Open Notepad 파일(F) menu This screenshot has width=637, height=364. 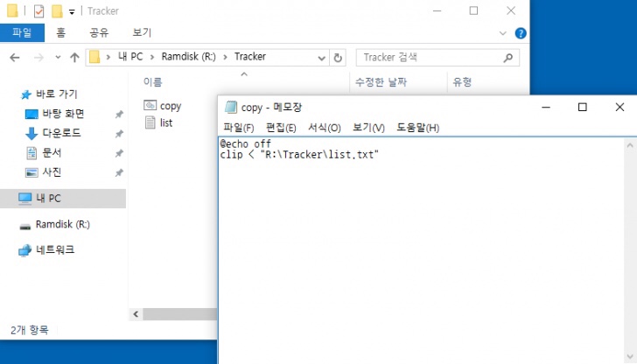click(239, 128)
